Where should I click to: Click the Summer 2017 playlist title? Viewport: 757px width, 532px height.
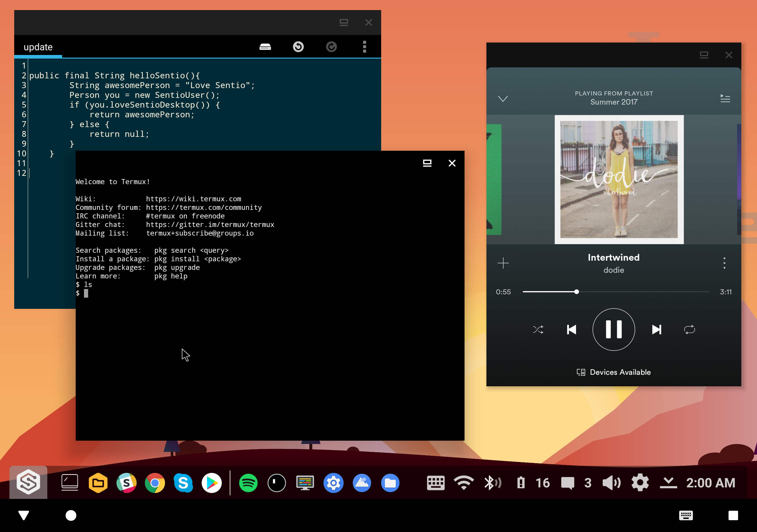[614, 102]
